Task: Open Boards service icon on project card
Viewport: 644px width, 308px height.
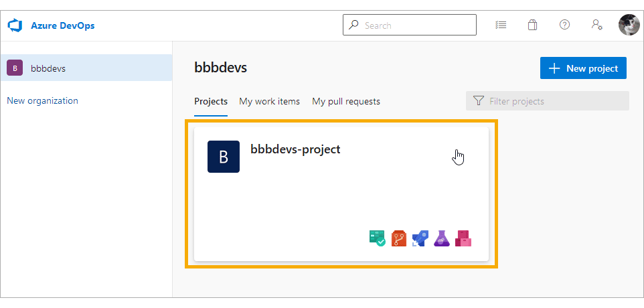Action: point(378,238)
